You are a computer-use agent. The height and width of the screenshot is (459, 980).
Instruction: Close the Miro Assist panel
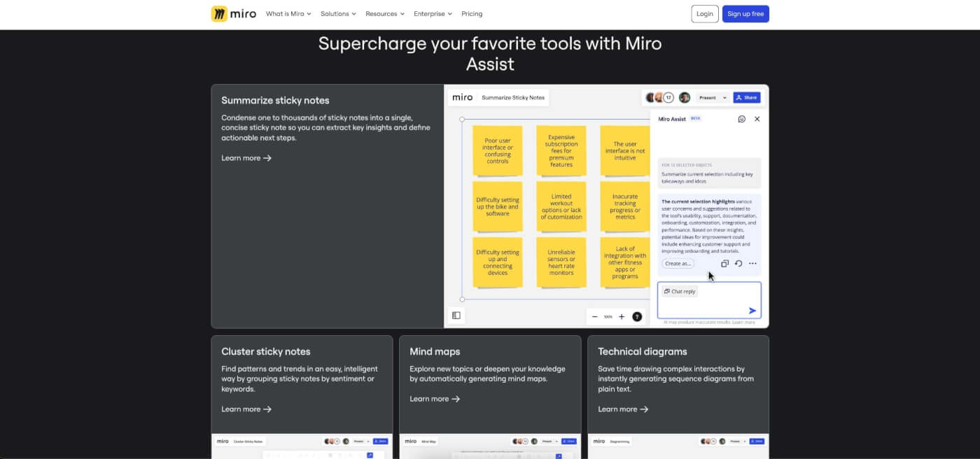click(757, 119)
